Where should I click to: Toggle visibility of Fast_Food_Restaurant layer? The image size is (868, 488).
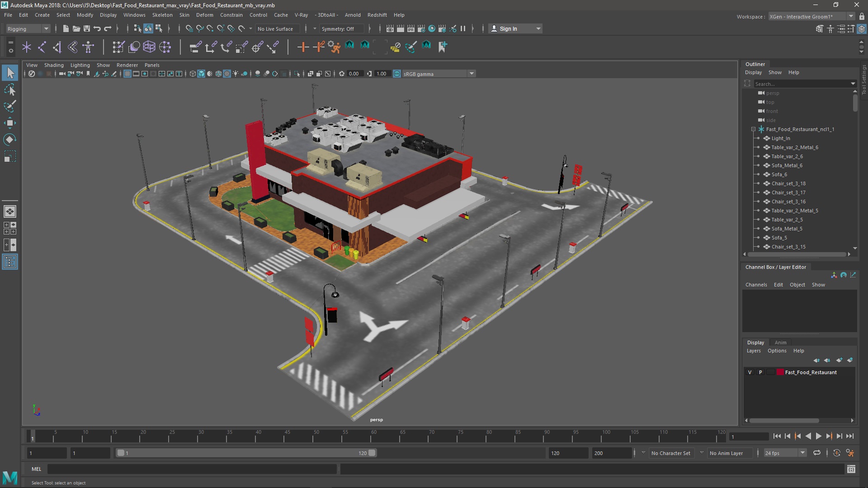click(x=750, y=372)
